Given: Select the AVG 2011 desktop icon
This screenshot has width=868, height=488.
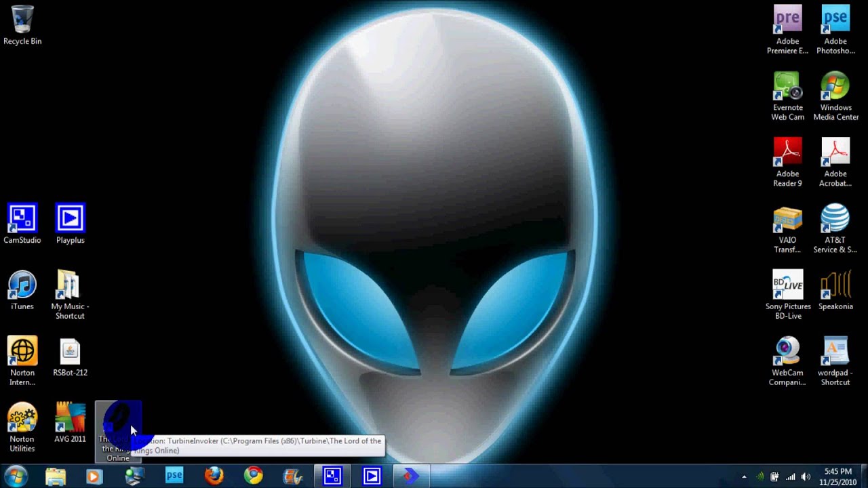Looking at the screenshot, I should [x=71, y=423].
